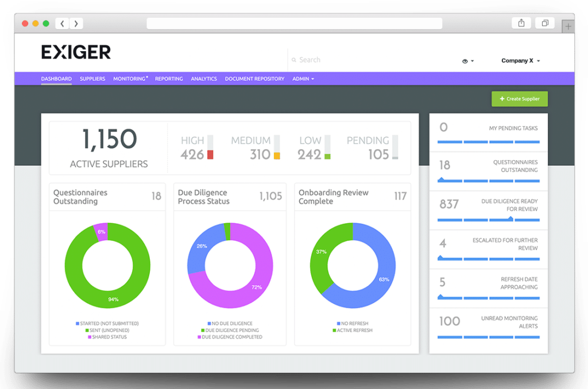
Task: Toggle Started (Not Submitted) legend item
Action: (107, 324)
